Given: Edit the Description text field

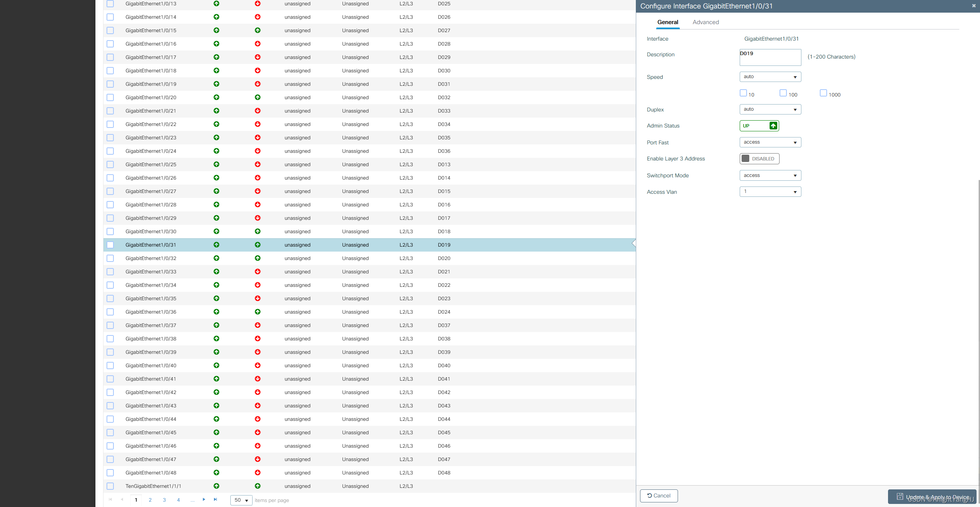Looking at the screenshot, I should pyautogui.click(x=770, y=57).
